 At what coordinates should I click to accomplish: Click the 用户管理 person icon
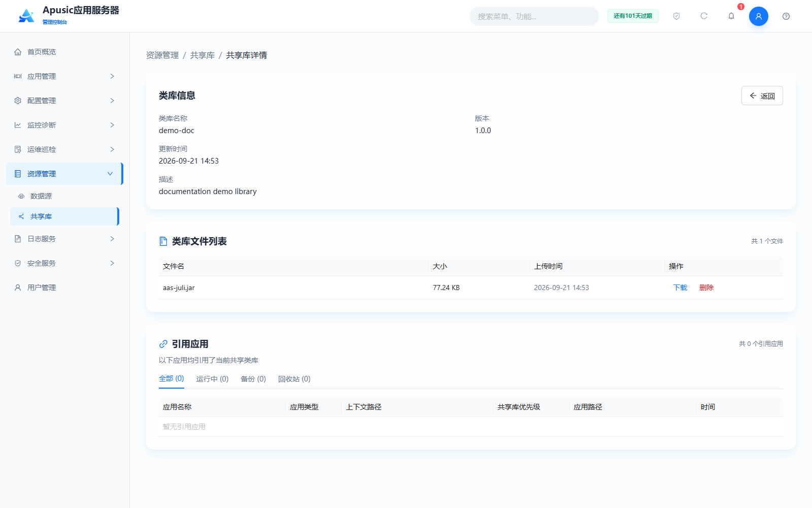[x=18, y=288]
